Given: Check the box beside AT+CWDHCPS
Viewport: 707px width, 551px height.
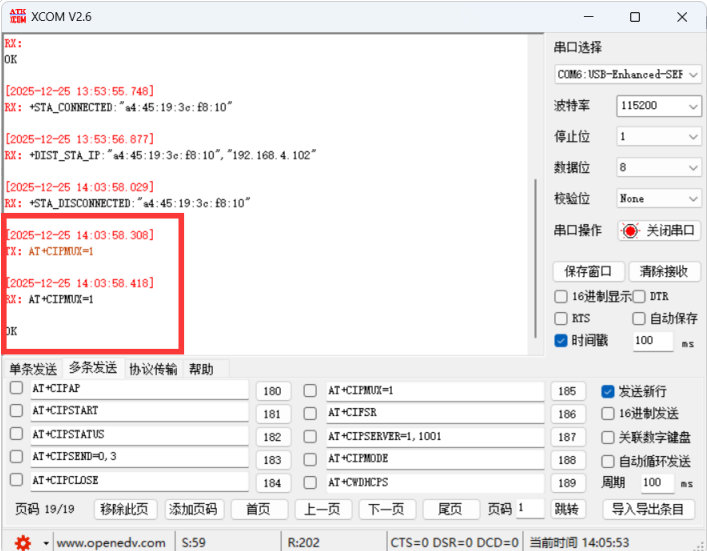Looking at the screenshot, I should point(310,482).
